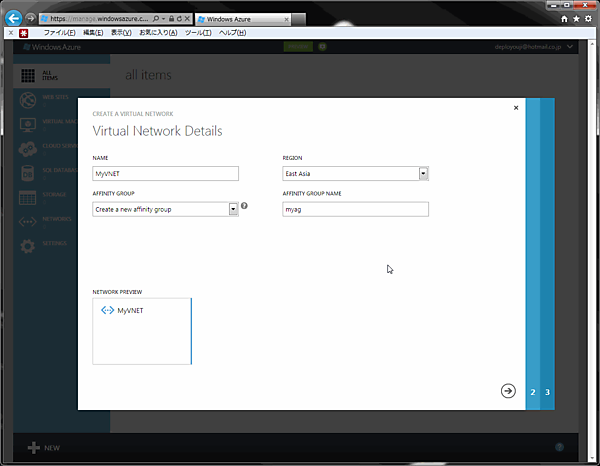Open the browser favorites star icon
This screenshot has width=600, height=466.
(x=577, y=18)
